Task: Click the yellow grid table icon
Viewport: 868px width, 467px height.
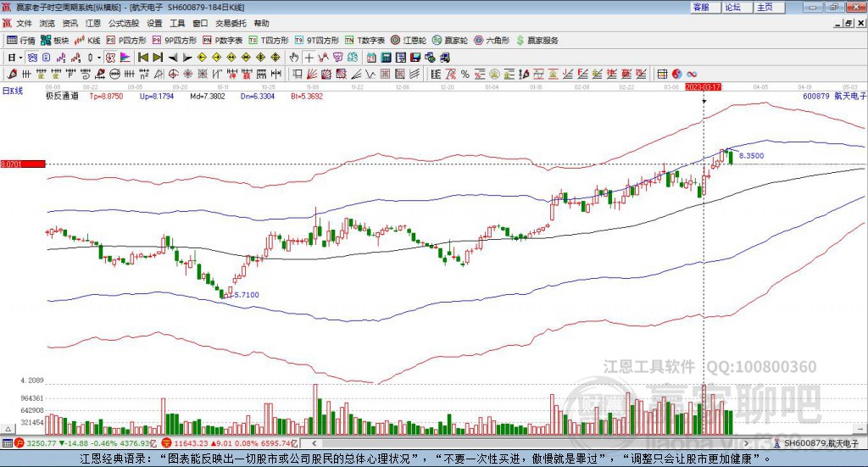Action: click(662, 74)
